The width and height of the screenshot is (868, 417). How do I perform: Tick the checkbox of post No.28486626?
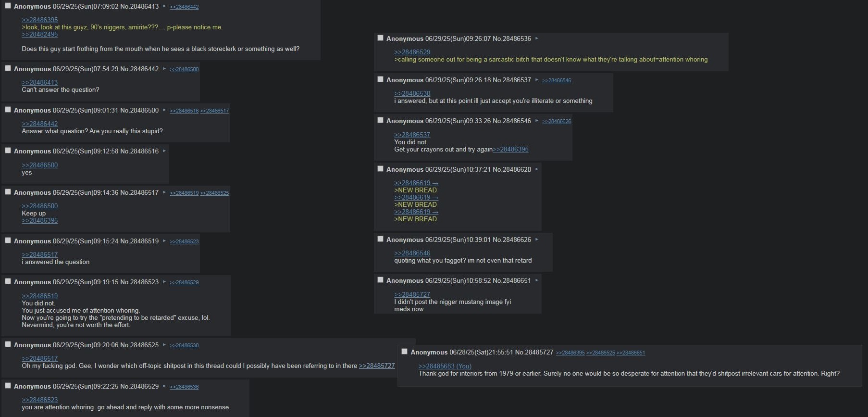point(380,239)
